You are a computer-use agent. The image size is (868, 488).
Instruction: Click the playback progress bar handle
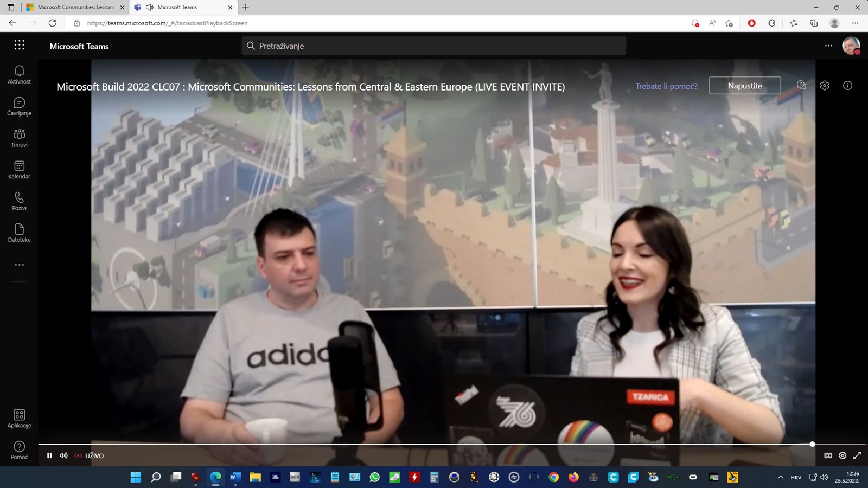(x=812, y=444)
